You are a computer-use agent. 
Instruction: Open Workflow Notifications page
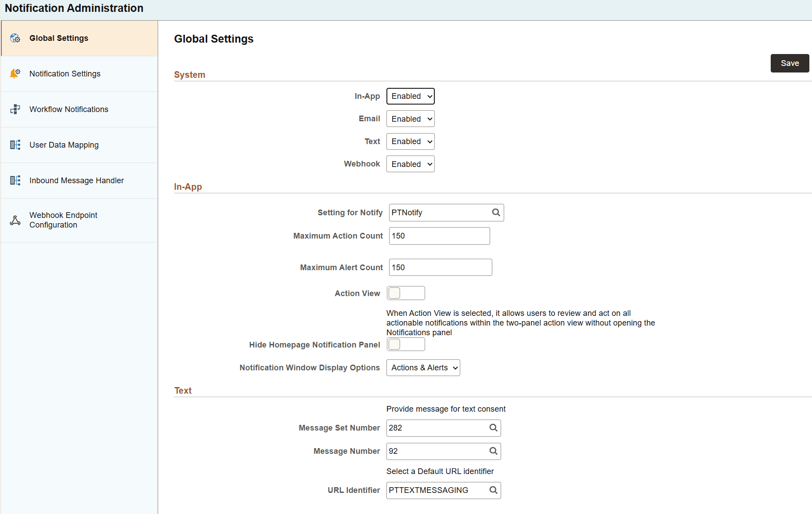click(x=79, y=109)
